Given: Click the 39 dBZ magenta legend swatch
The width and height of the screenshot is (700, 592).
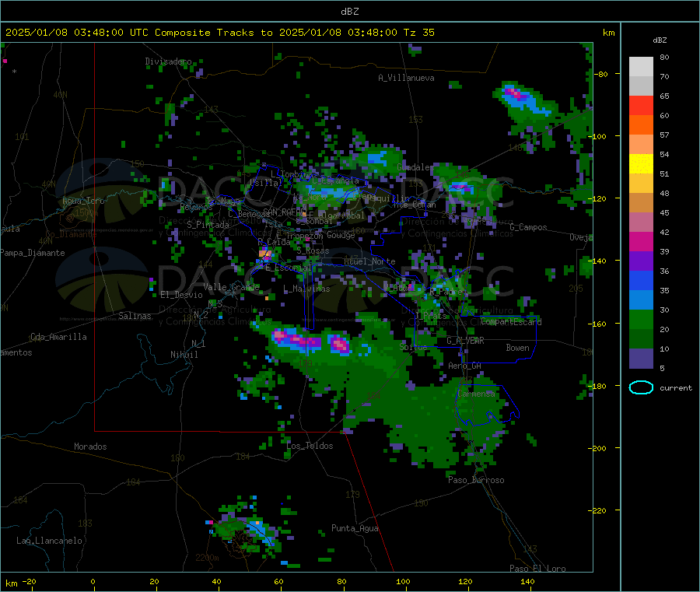Looking at the screenshot, I should tap(641, 241).
